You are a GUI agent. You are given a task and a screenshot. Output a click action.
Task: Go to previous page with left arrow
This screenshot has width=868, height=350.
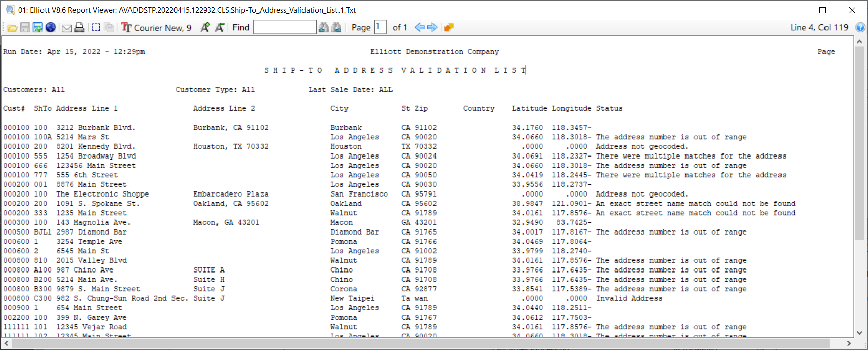419,27
